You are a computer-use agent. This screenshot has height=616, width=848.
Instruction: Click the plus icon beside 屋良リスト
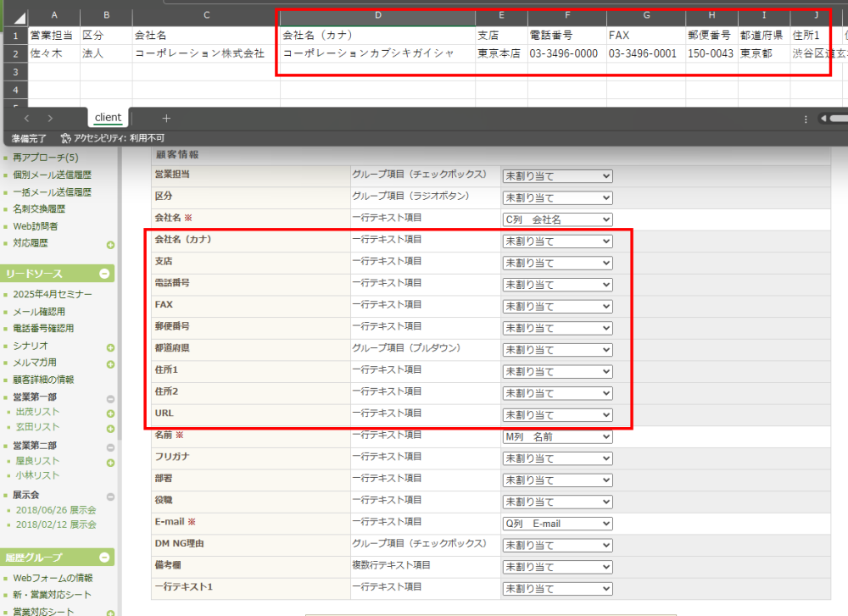click(x=110, y=463)
